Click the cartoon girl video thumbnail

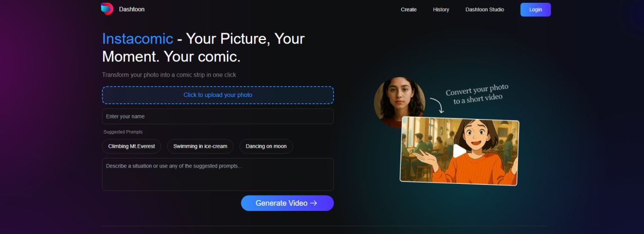[459, 151]
